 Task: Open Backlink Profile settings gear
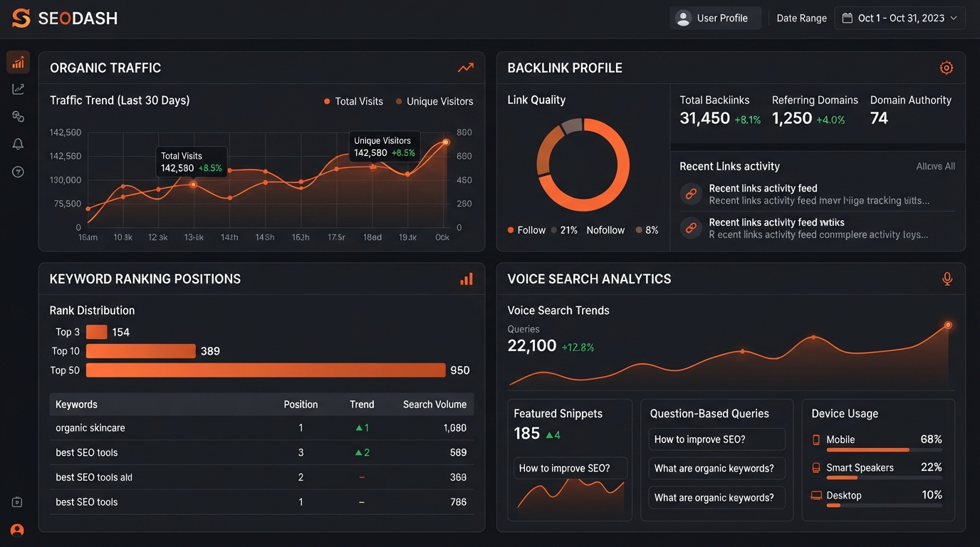pyautogui.click(x=947, y=68)
